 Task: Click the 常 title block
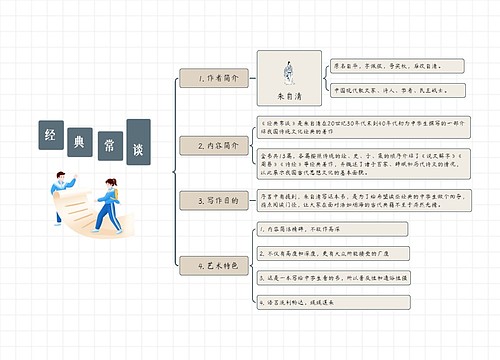click(x=110, y=146)
